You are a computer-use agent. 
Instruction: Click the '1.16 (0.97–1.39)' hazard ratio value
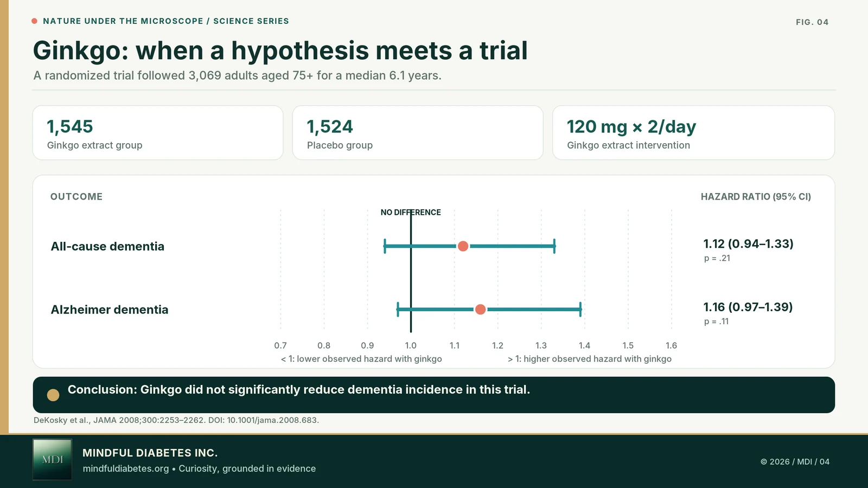748,307
